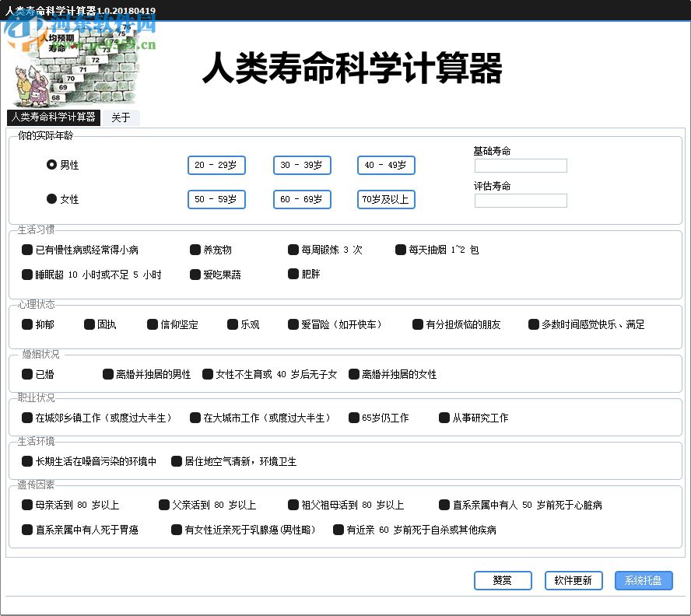Click the 赞赏 button
The width and height of the screenshot is (691, 616).
coord(502,580)
